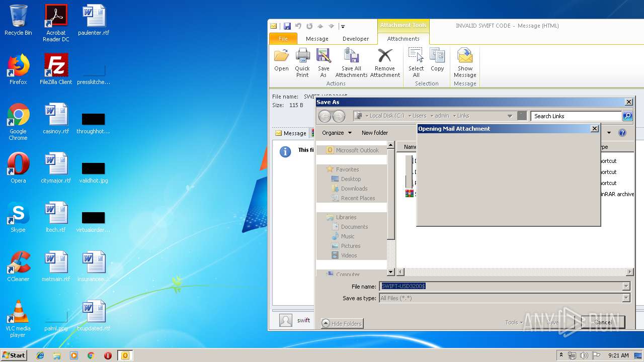Click the Hide Folders button
This screenshot has height=362, width=644.
click(x=342, y=324)
